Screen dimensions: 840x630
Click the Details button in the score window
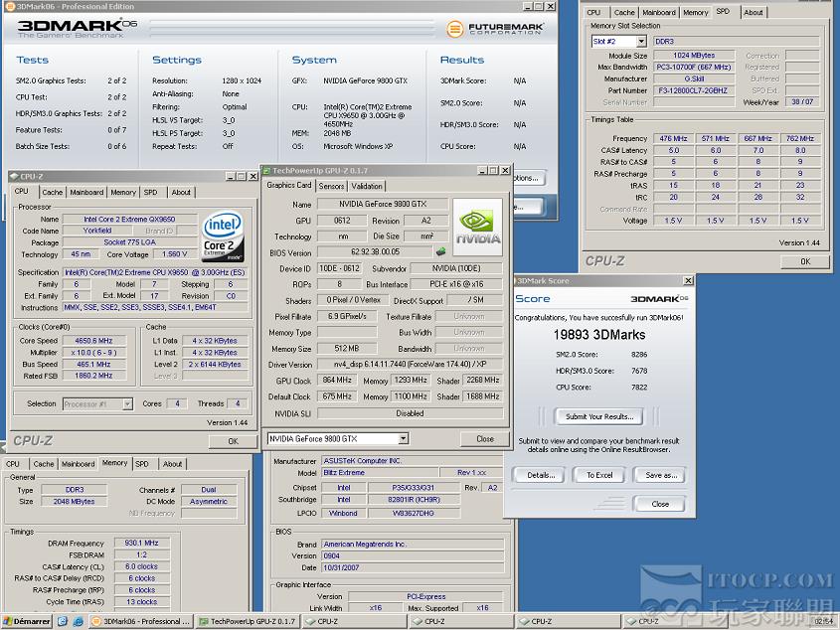click(x=541, y=475)
